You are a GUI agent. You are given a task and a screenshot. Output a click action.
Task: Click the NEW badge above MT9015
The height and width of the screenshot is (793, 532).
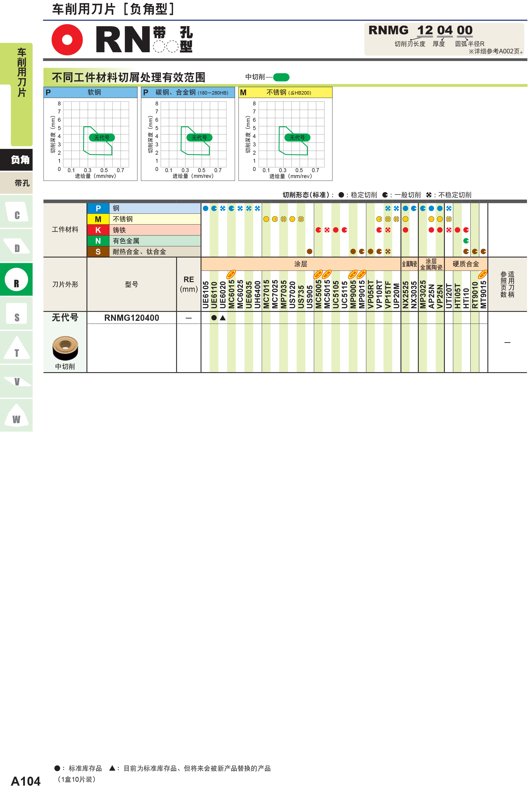[x=483, y=274]
